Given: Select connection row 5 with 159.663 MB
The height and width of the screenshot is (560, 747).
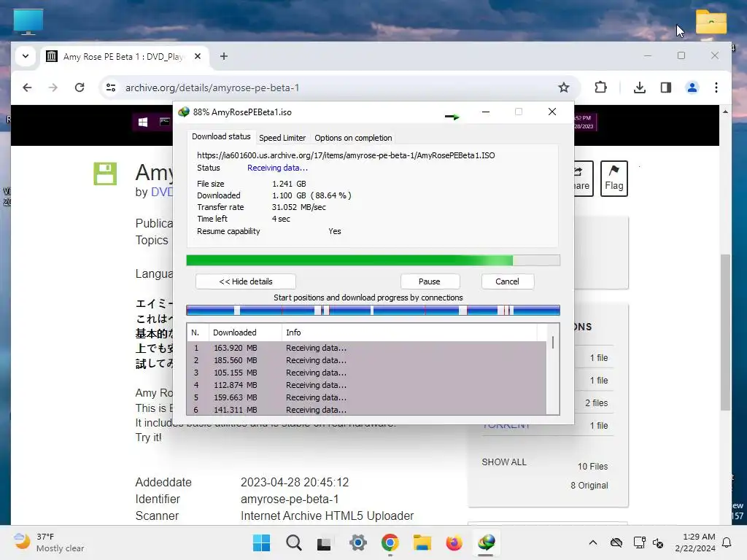Looking at the screenshot, I should click(366, 397).
